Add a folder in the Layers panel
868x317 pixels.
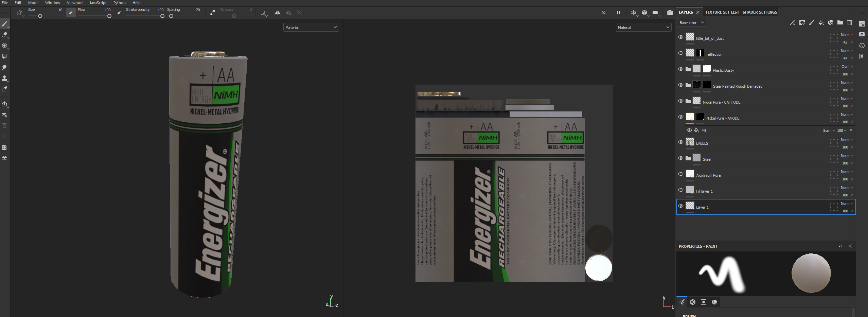pyautogui.click(x=840, y=22)
